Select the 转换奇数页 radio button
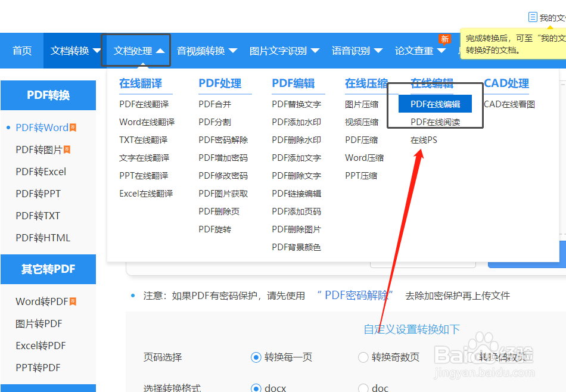This screenshot has height=392, width=566. click(x=363, y=357)
